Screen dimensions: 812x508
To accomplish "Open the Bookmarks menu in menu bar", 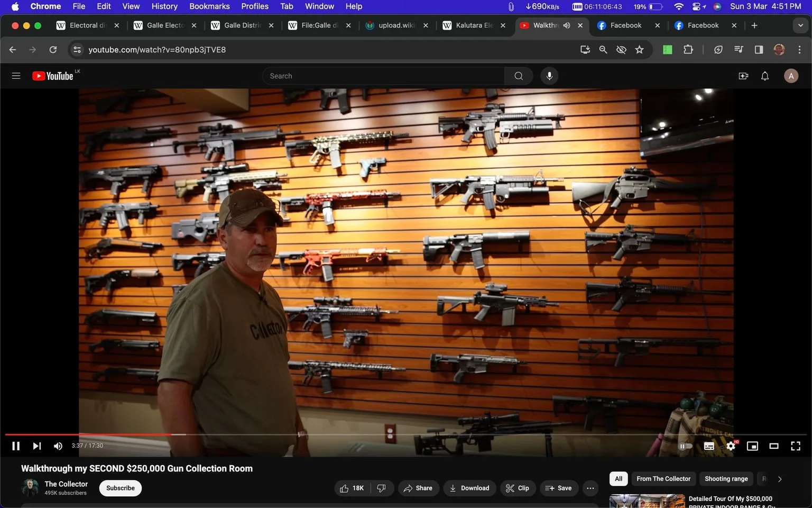I will click(209, 6).
